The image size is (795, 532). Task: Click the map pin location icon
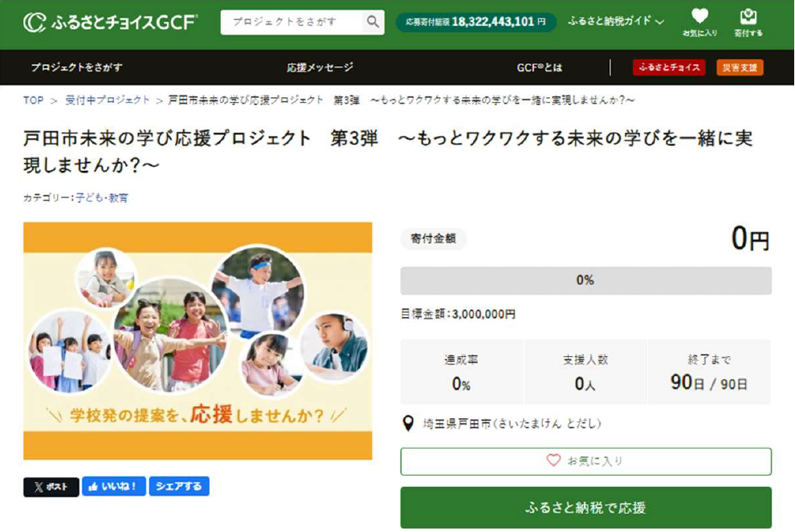(x=408, y=424)
